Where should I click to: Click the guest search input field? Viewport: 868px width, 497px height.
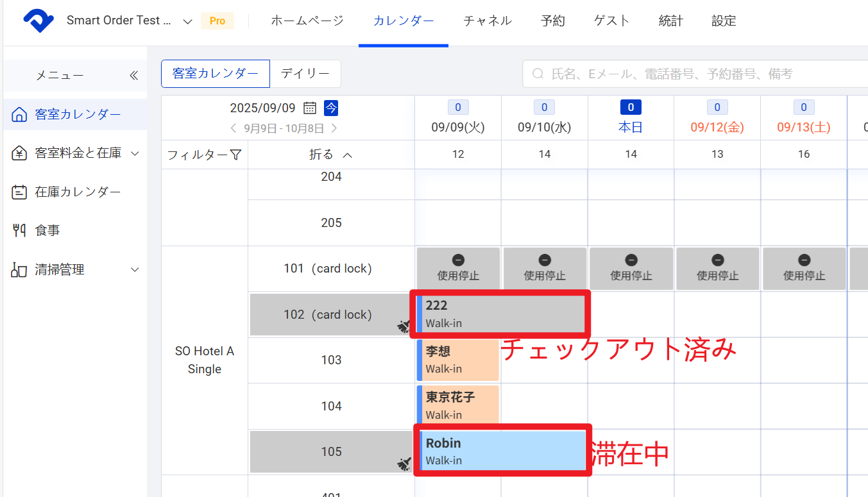693,74
